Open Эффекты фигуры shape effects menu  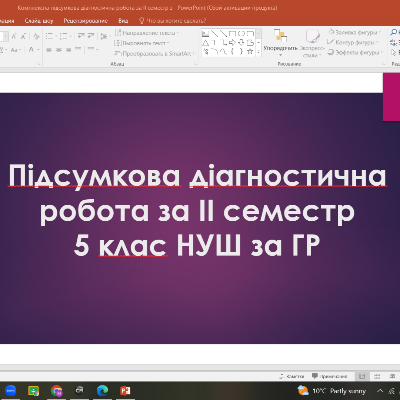(x=355, y=53)
